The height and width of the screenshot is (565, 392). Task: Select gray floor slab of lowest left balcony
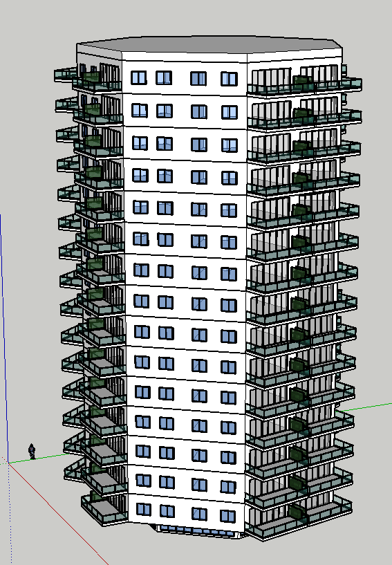tap(105, 508)
